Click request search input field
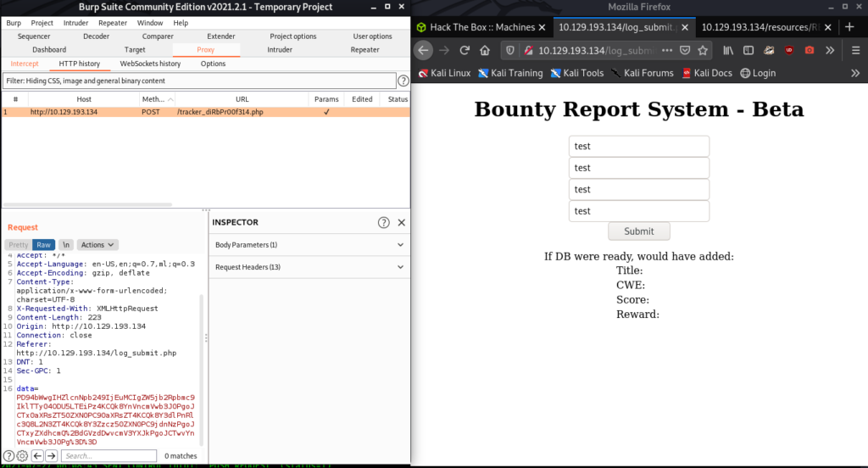Screen dimensions: 868x468 tap(109, 456)
